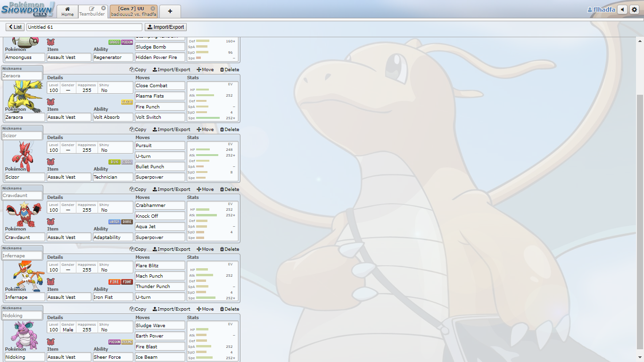This screenshot has height=362, width=644.
Task: Import/Export the Zeraora set
Action: [172, 70]
